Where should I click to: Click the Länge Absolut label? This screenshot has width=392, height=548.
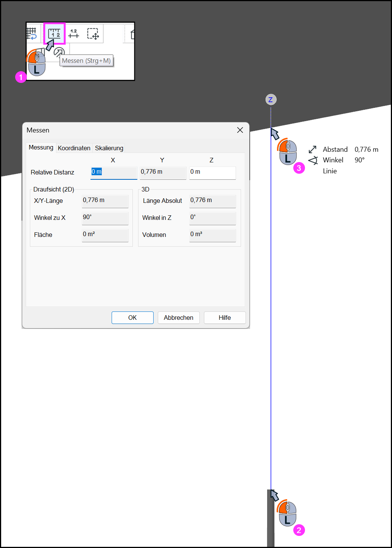pos(162,201)
